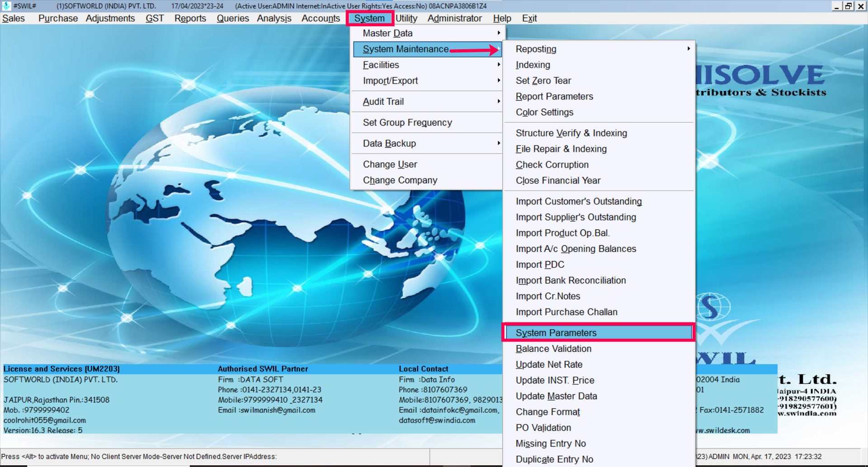Image resolution: width=868 pixels, height=467 pixels.
Task: Select Duplicate Entry No
Action: [x=599, y=459]
